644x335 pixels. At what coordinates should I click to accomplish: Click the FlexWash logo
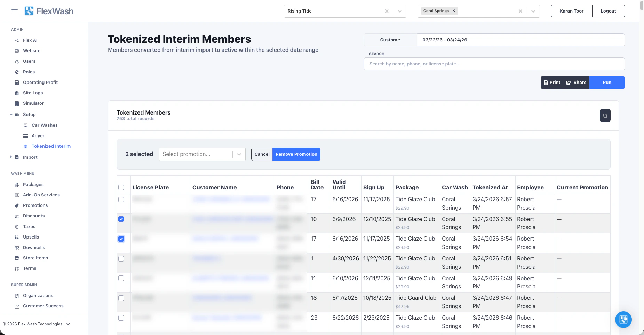[49, 11]
